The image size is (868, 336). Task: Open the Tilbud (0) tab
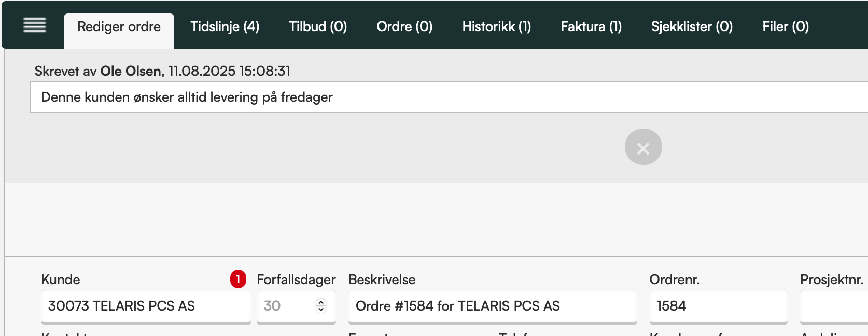(318, 26)
